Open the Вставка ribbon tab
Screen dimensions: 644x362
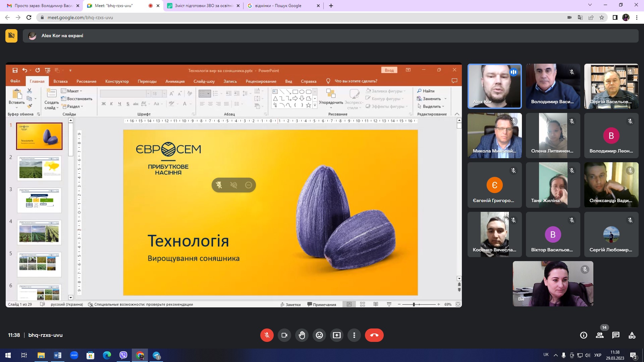pyautogui.click(x=60, y=81)
